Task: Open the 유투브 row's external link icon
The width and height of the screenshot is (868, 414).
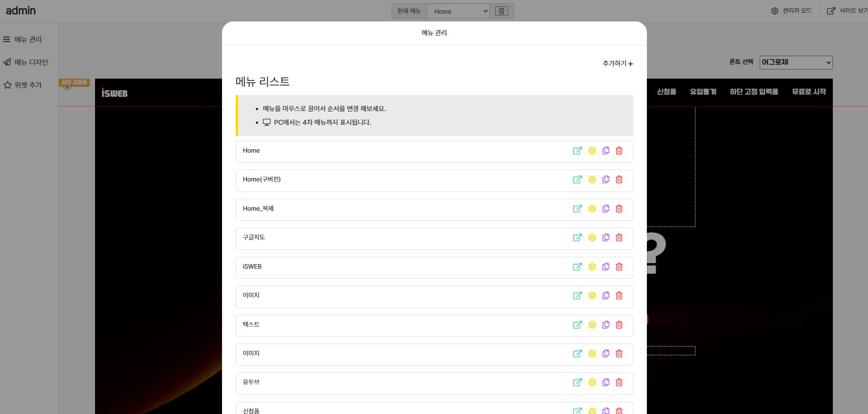Action: coord(577,382)
